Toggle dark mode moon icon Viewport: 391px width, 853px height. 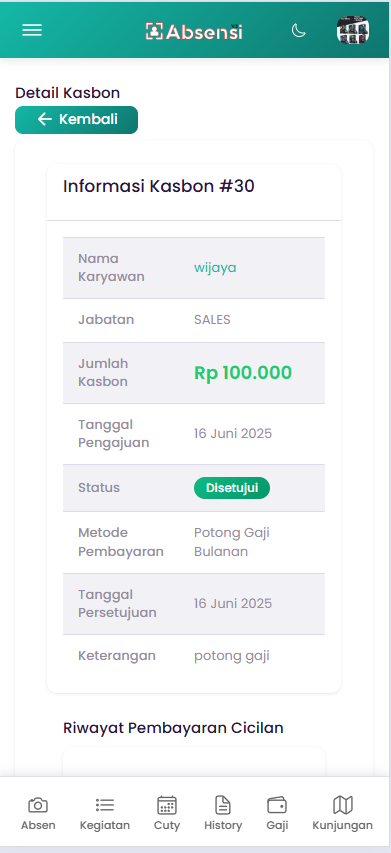click(x=299, y=30)
